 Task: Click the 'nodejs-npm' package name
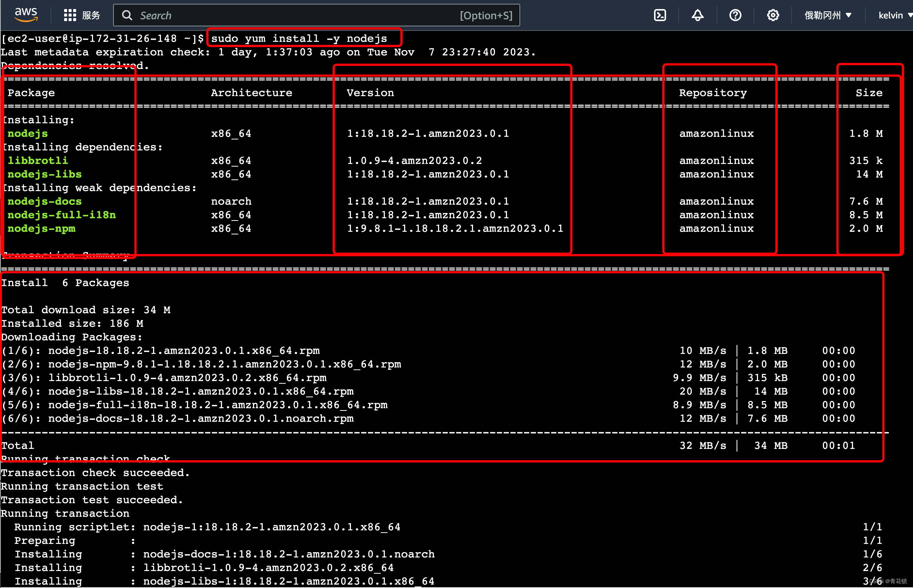[41, 229]
